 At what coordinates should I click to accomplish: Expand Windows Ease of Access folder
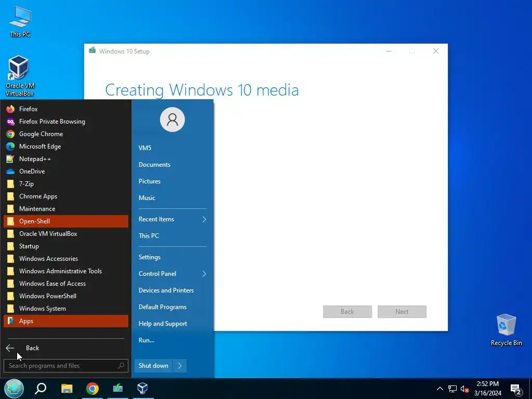tap(66, 284)
